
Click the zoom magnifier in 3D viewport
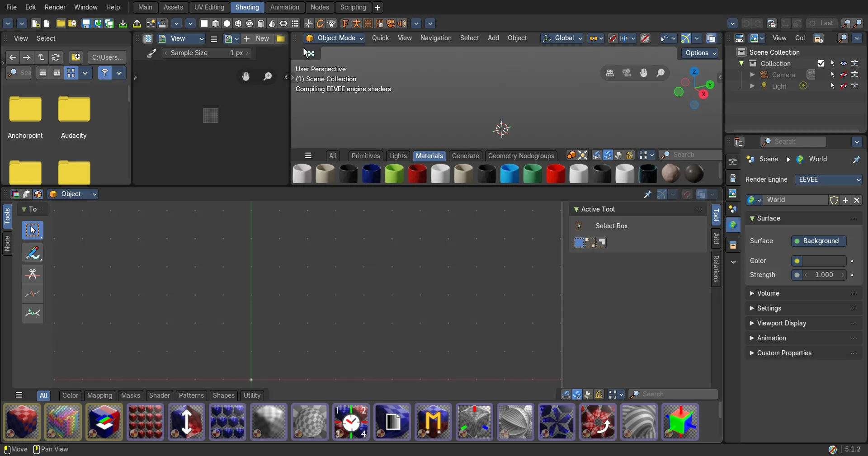click(x=660, y=73)
